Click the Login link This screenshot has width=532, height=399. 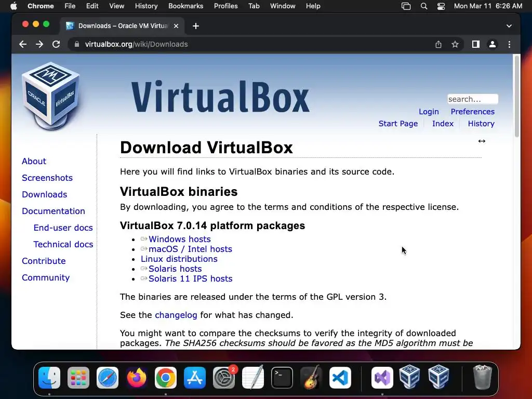coord(429,112)
